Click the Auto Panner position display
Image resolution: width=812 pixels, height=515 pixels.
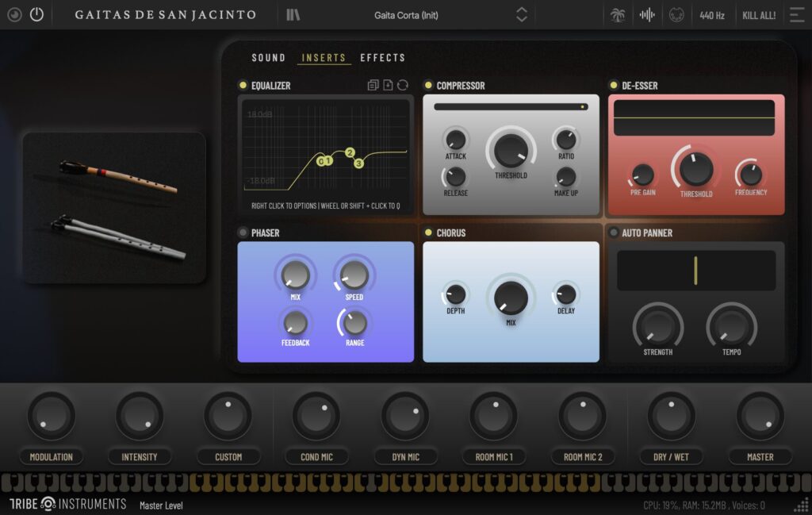696,271
